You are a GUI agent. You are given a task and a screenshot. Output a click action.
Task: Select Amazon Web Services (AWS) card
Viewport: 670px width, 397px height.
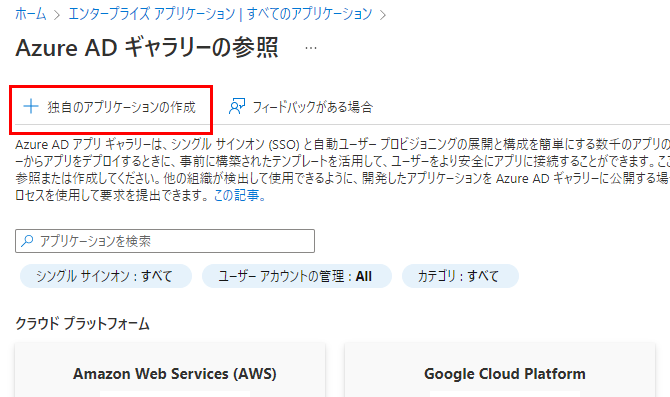coord(170,370)
